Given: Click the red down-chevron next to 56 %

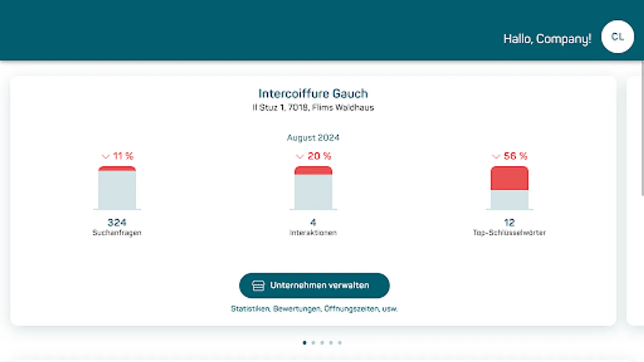Looking at the screenshot, I should pos(496,156).
